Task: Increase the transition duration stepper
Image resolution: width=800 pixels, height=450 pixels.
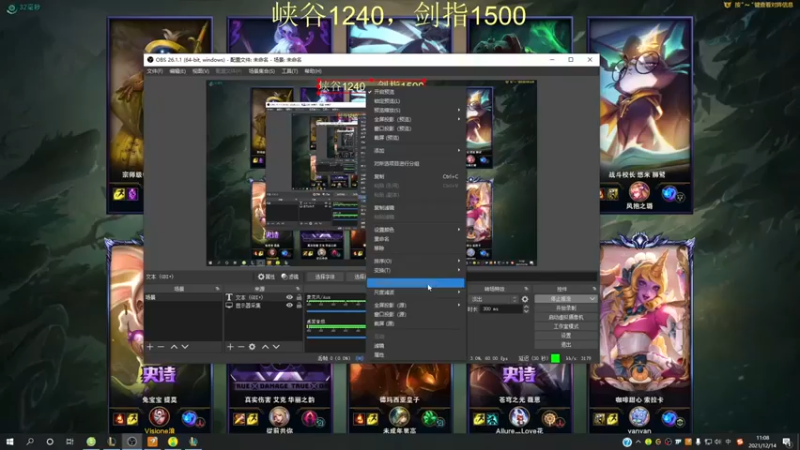Action: pyautogui.click(x=526, y=307)
